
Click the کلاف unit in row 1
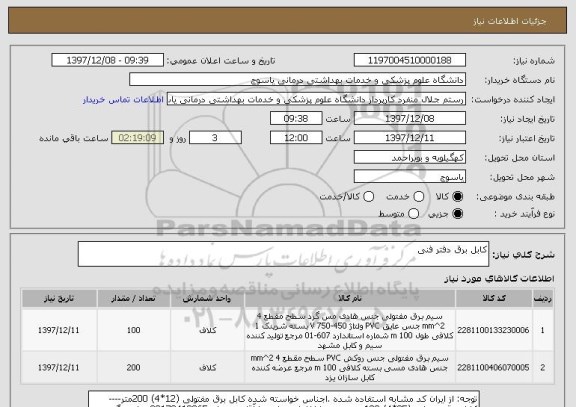click(x=208, y=330)
